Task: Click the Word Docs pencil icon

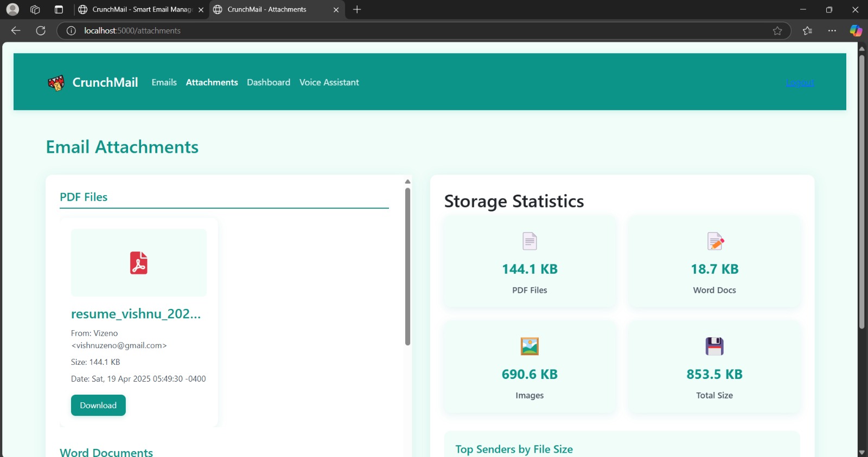Action: point(715,241)
